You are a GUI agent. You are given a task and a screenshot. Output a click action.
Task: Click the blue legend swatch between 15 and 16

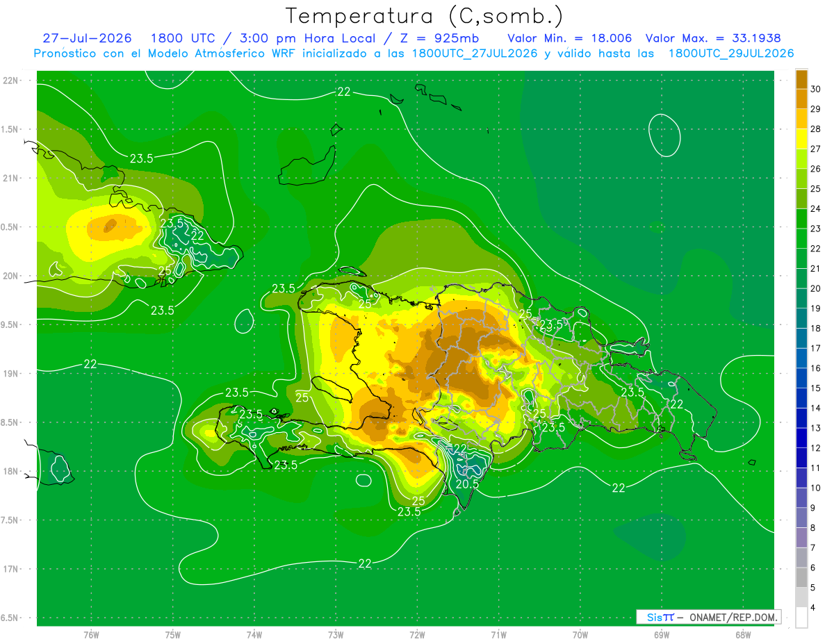tap(801, 378)
